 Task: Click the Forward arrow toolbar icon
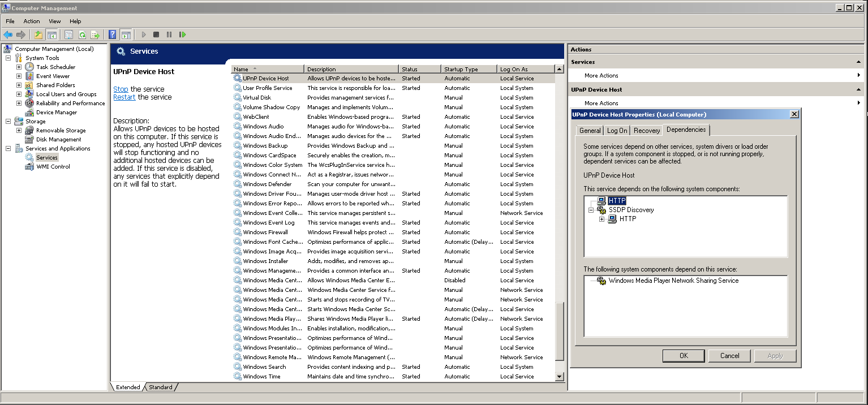point(21,35)
